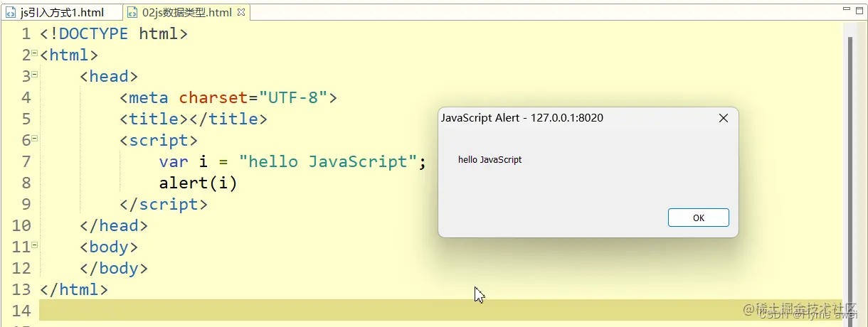Collapse the head tag fold on line 3

tap(35, 74)
